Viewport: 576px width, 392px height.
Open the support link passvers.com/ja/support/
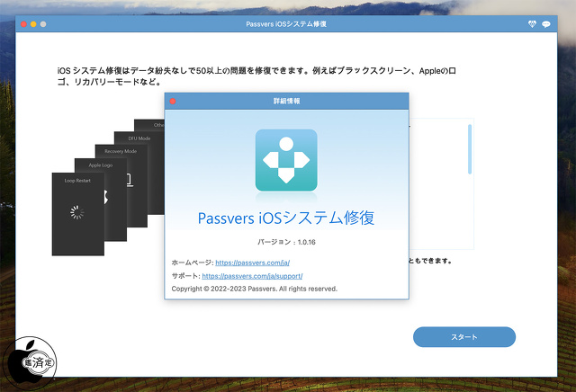pos(252,276)
